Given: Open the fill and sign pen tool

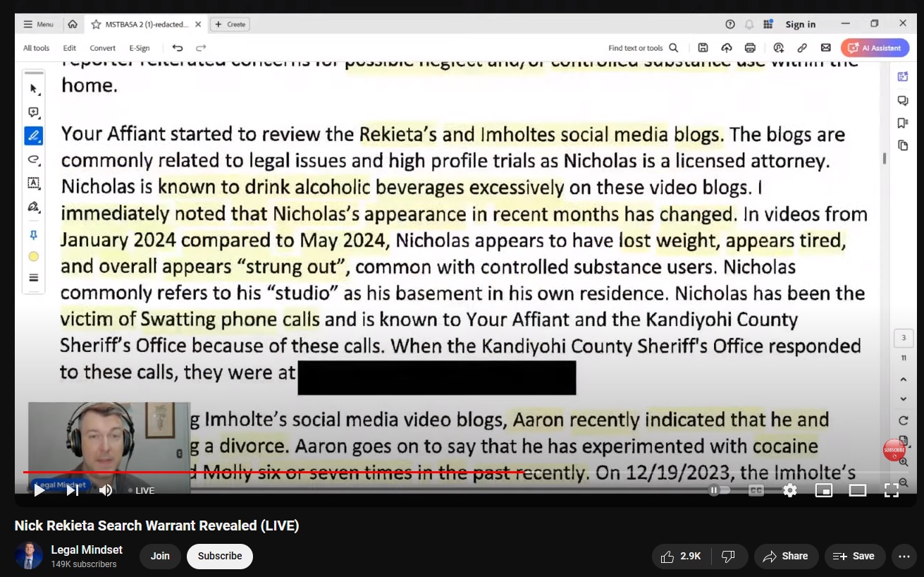Looking at the screenshot, I should 33,207.
